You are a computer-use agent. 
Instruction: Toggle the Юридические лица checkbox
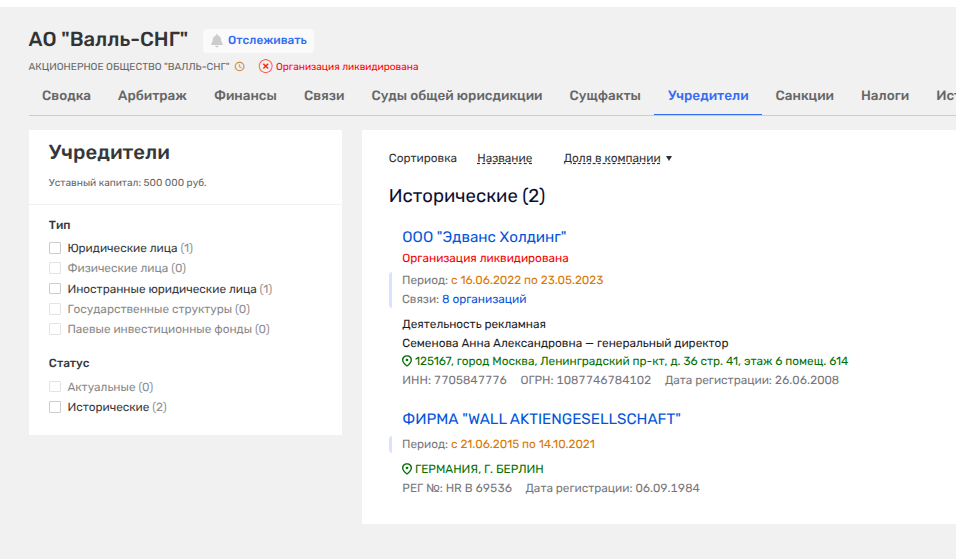coord(55,248)
